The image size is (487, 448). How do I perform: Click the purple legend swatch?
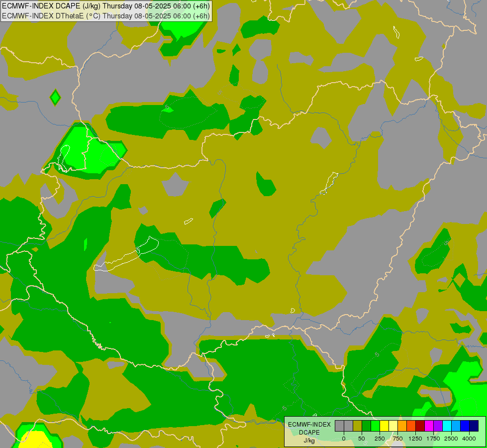[x=438, y=426]
